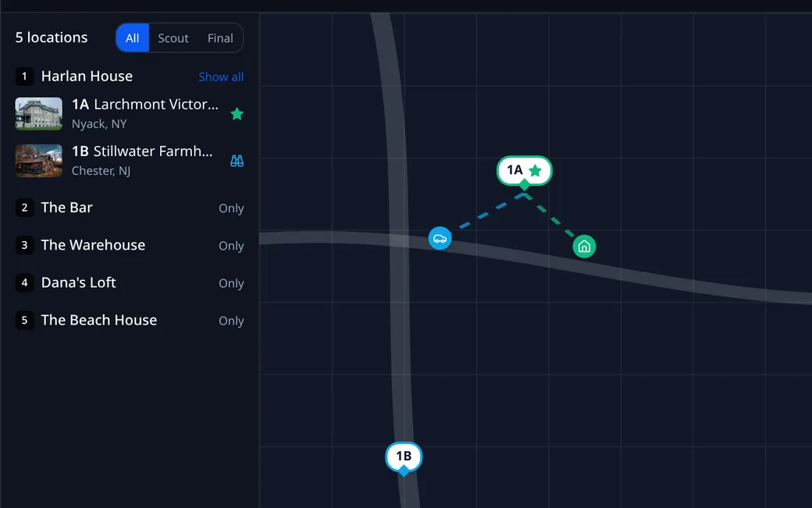Image resolution: width=812 pixels, height=508 pixels.
Task: Select the green home marker on the map
Action: point(584,247)
